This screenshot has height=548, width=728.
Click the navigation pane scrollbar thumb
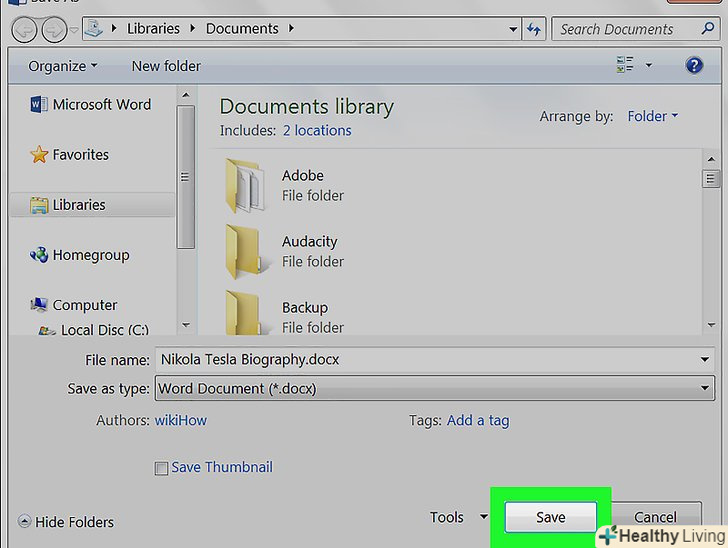[x=186, y=177]
